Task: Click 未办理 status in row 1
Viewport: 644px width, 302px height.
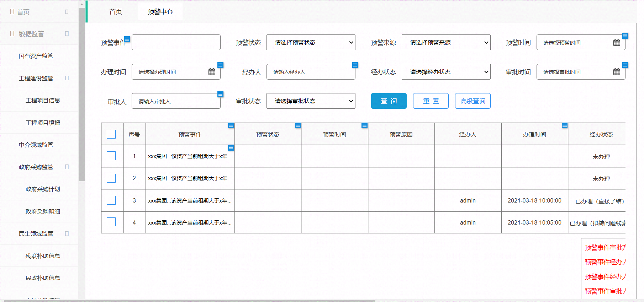Action: coord(601,157)
